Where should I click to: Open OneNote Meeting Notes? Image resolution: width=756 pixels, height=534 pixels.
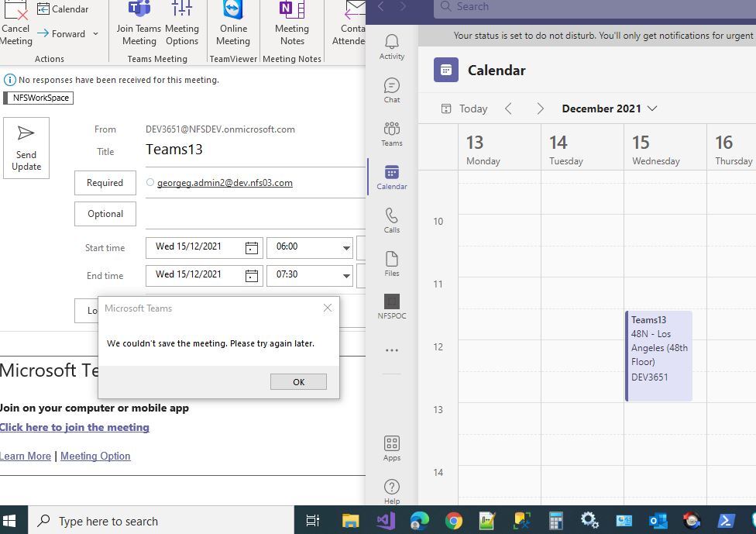coord(292,24)
